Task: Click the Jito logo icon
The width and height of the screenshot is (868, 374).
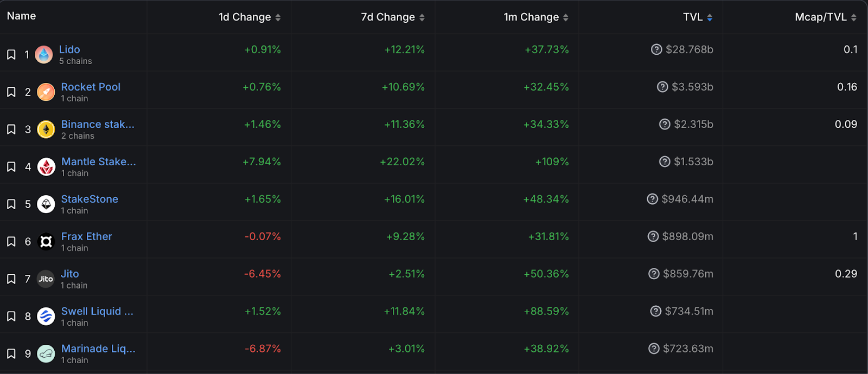Action: (46, 279)
